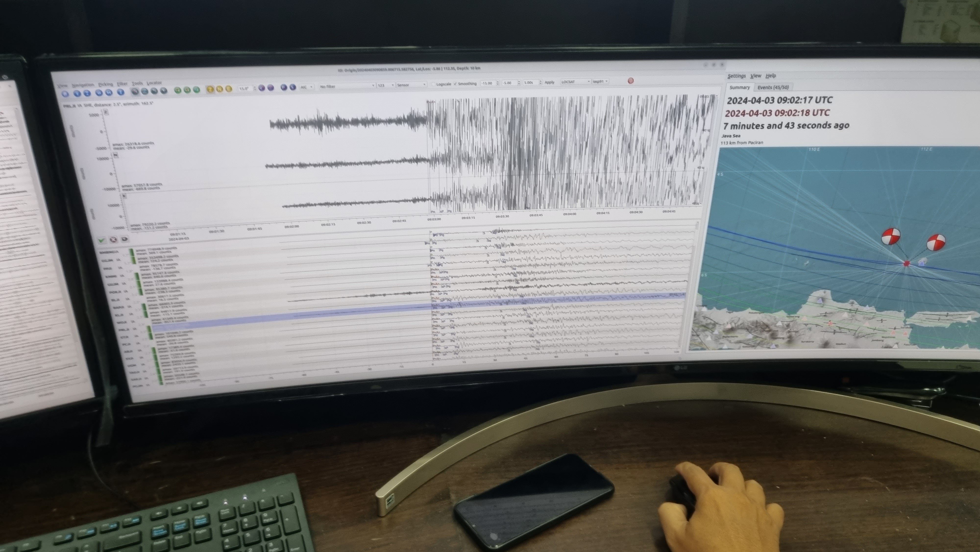Click the red record indicator icon
Screen dimensions: 980x552
[x=630, y=81]
